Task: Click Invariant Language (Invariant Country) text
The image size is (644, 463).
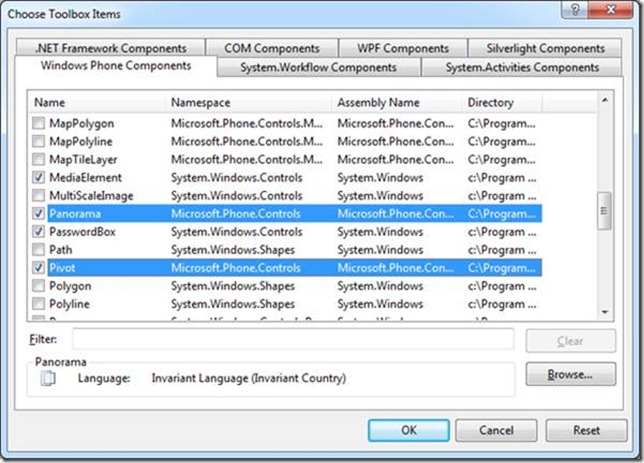Action: pyautogui.click(x=249, y=378)
